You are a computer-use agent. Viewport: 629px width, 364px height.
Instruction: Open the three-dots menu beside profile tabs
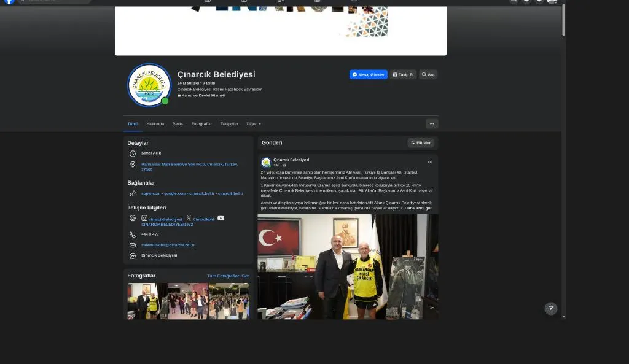coord(432,124)
